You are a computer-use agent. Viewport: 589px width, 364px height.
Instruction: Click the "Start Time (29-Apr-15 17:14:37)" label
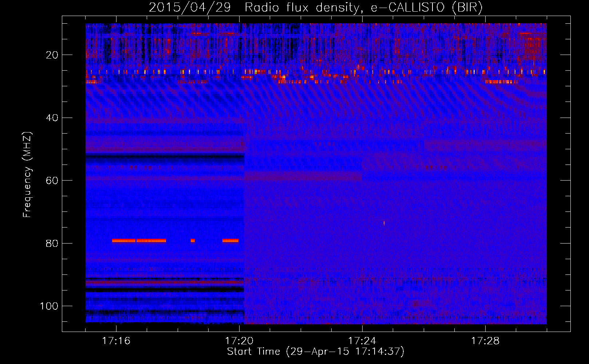pos(316,352)
